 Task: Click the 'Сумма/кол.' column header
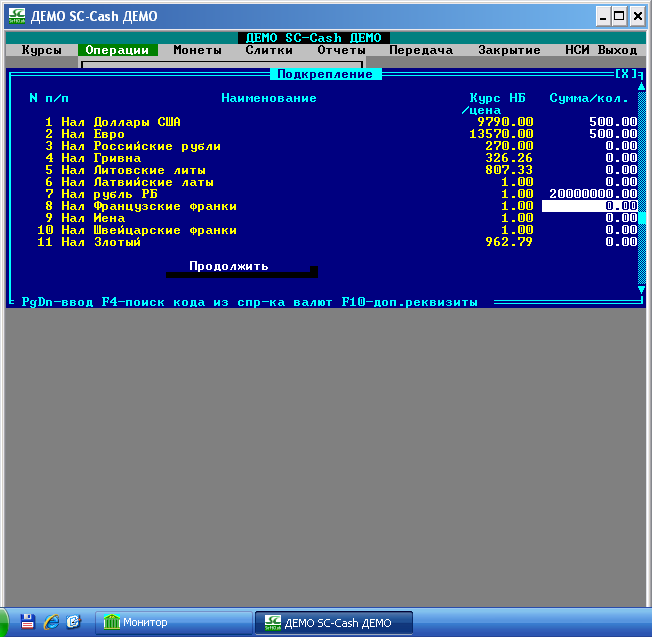[589, 98]
